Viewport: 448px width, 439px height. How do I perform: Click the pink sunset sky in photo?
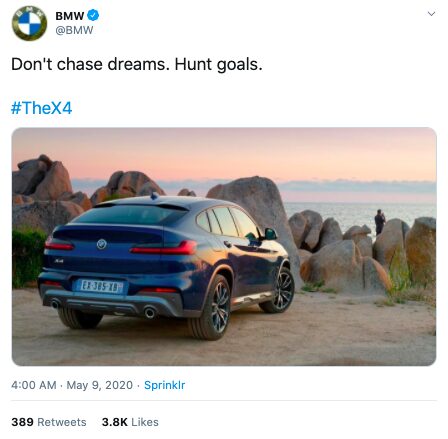(233, 153)
